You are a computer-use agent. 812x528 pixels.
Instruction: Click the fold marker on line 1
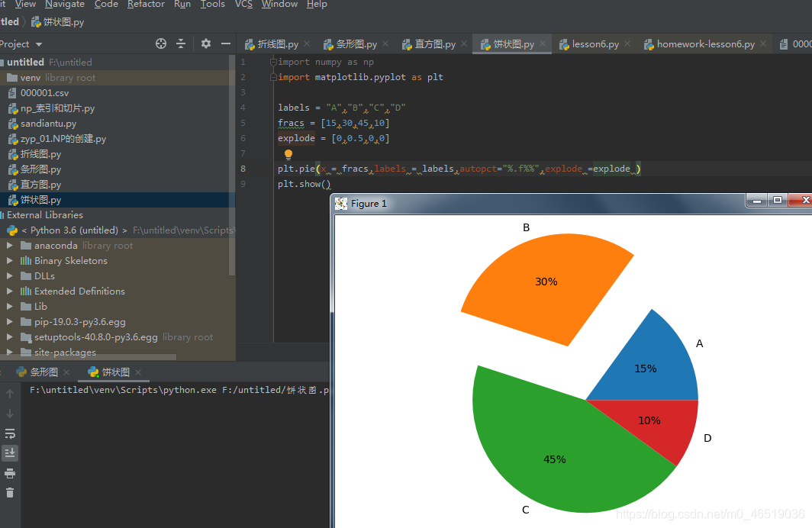[x=273, y=62]
